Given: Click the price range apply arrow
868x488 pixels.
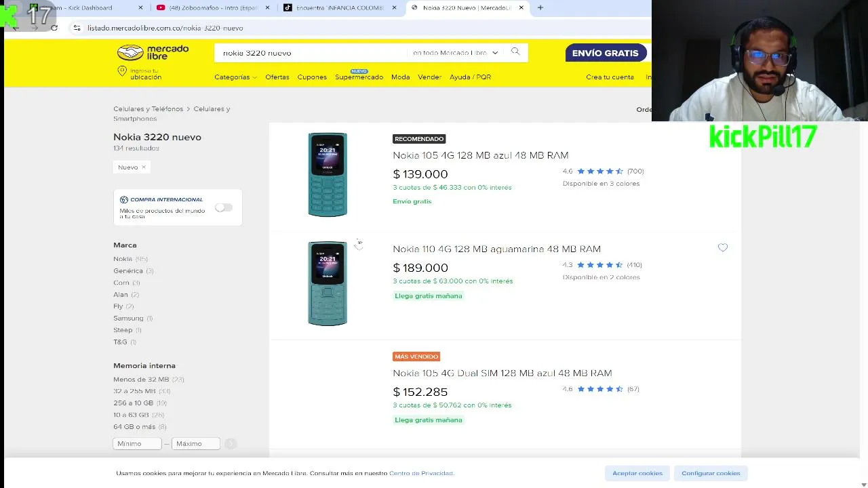Looking at the screenshot, I should coord(231,443).
